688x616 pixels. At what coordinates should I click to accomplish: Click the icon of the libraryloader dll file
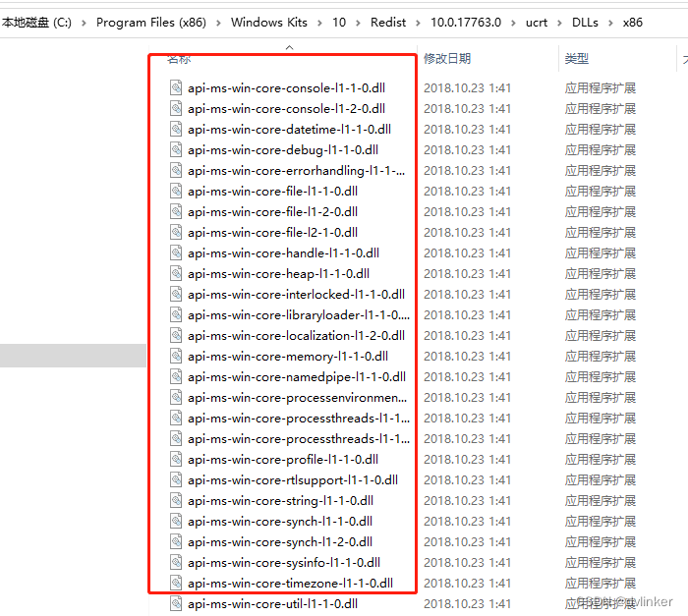click(176, 314)
